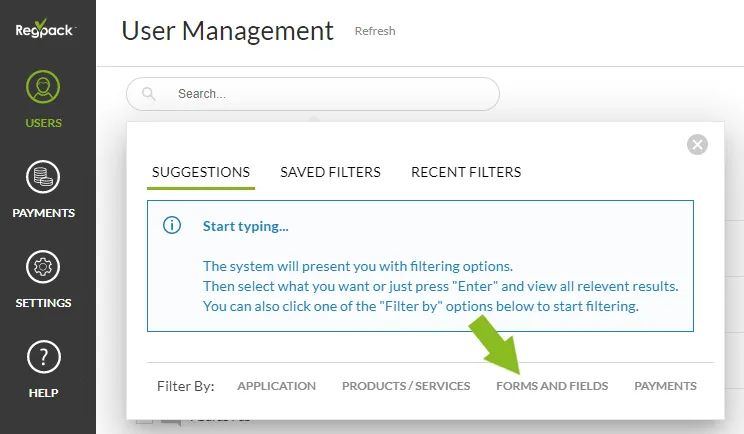Open the Help question mark icon
This screenshot has width=744, height=434.
coord(43,357)
